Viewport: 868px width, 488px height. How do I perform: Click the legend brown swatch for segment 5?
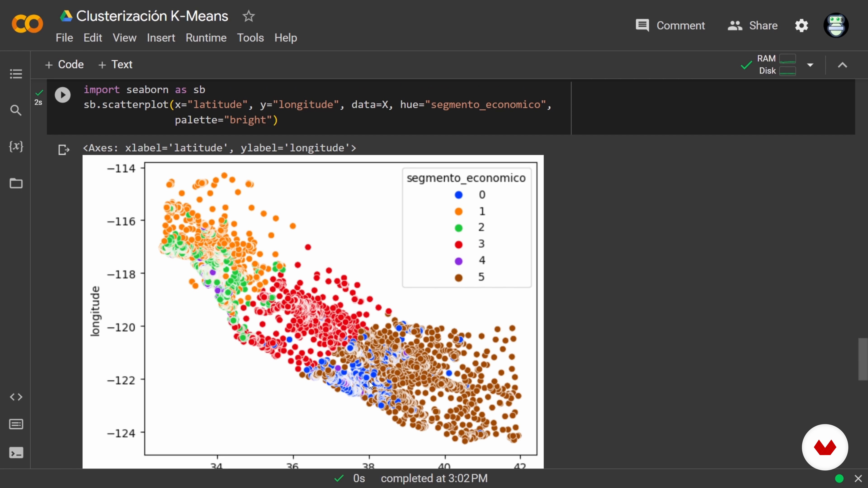tap(459, 277)
